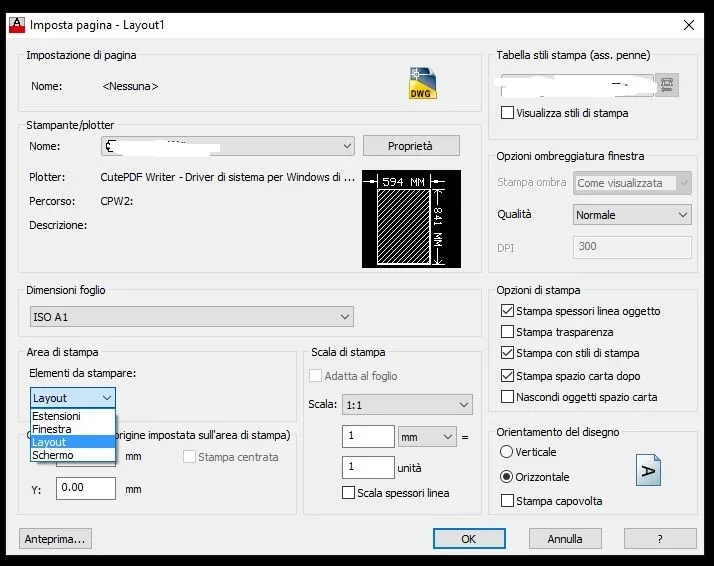The height and width of the screenshot is (566, 714).
Task: Select Verticale orientation
Action: click(x=506, y=452)
